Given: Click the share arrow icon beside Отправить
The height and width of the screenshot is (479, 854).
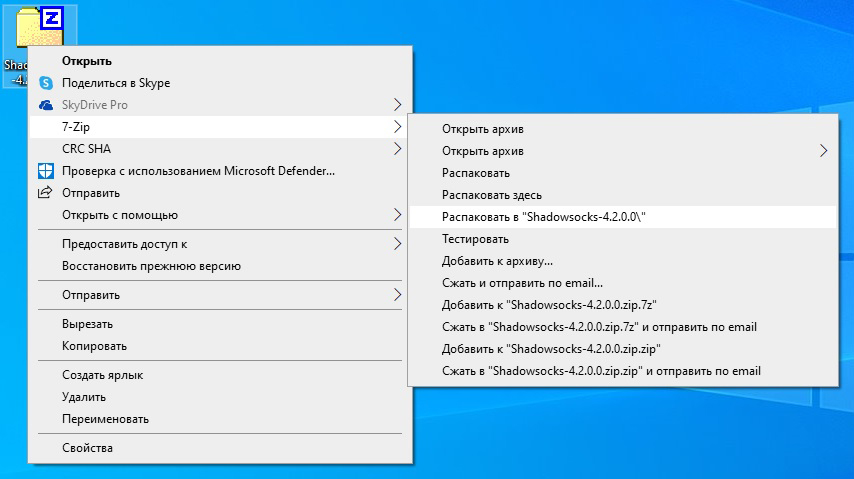Looking at the screenshot, I should point(45,192).
